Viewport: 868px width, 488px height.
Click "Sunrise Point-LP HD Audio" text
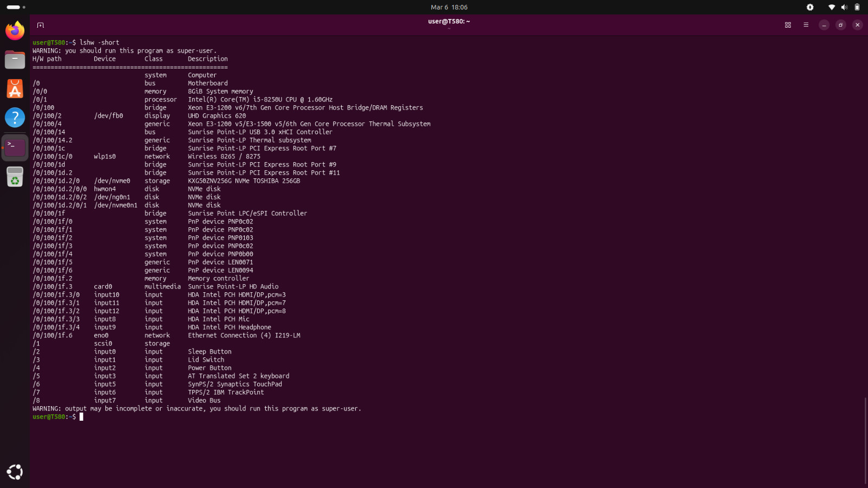coord(233,286)
